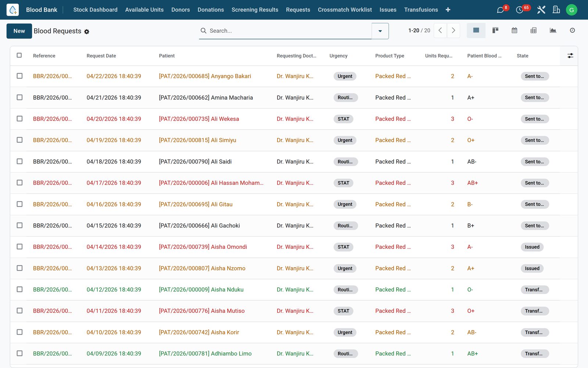Switch to kanban view

pos(495,31)
